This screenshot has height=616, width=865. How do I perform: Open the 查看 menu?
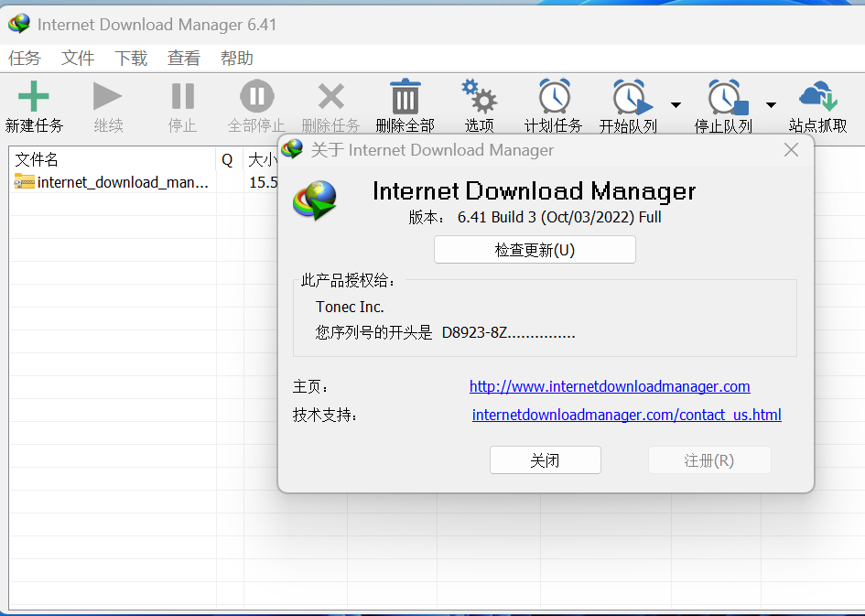184,58
